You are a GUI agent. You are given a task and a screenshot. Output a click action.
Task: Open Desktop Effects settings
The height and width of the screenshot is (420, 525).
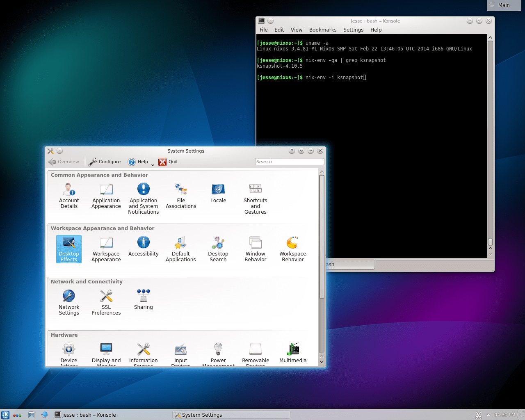tap(69, 249)
